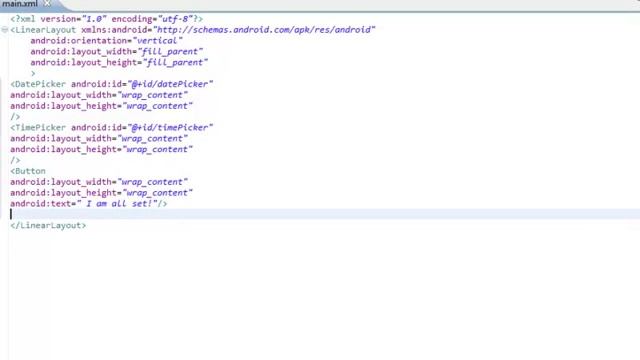Click the Button opening tag
The image size is (640, 360).
pos(28,171)
